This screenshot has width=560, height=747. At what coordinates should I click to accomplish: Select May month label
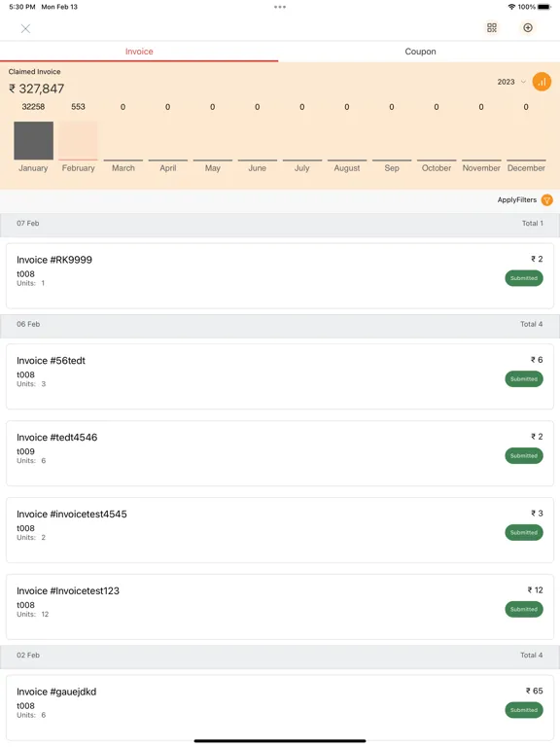[212, 168]
